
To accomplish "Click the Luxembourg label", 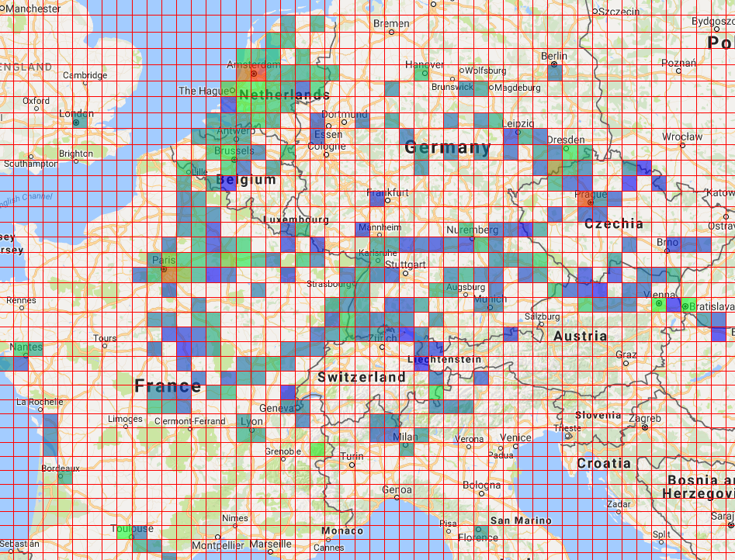I will (296, 220).
